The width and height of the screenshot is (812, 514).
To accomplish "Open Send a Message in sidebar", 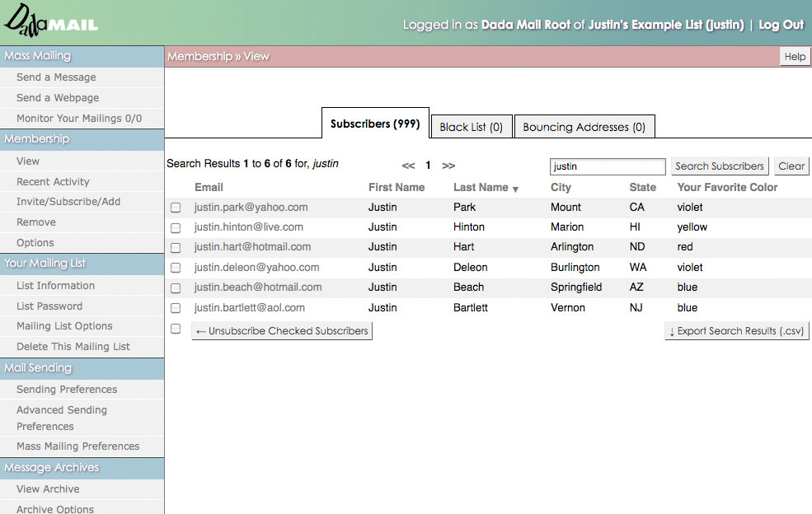I will pos(56,77).
